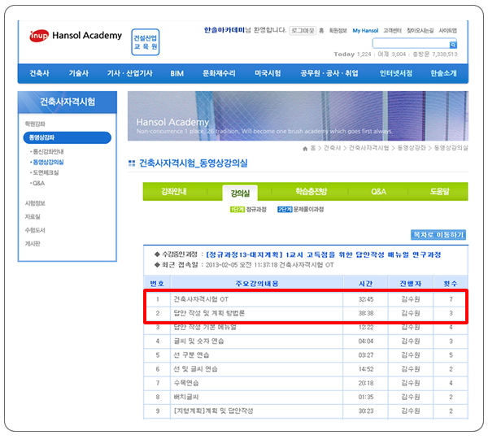
Task: Open lecture 선 구분 연습
Action: coord(191,355)
